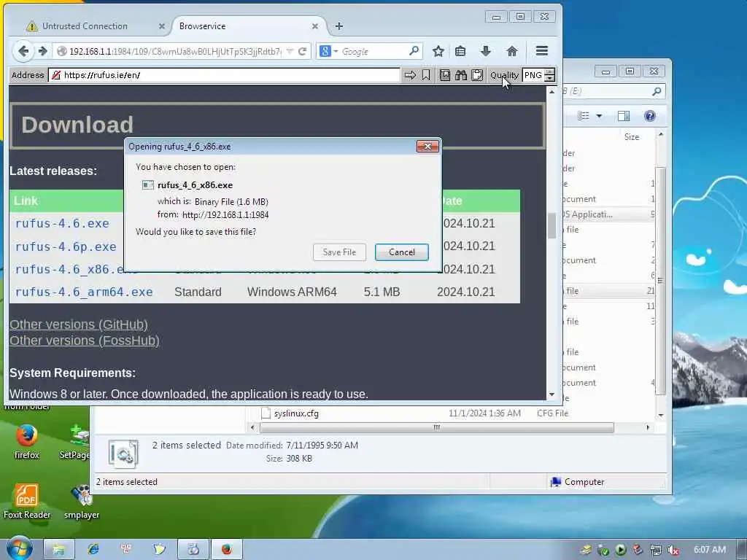Image resolution: width=747 pixels, height=560 pixels.
Task: Click the Quality PNG value box
Action: [x=533, y=75]
